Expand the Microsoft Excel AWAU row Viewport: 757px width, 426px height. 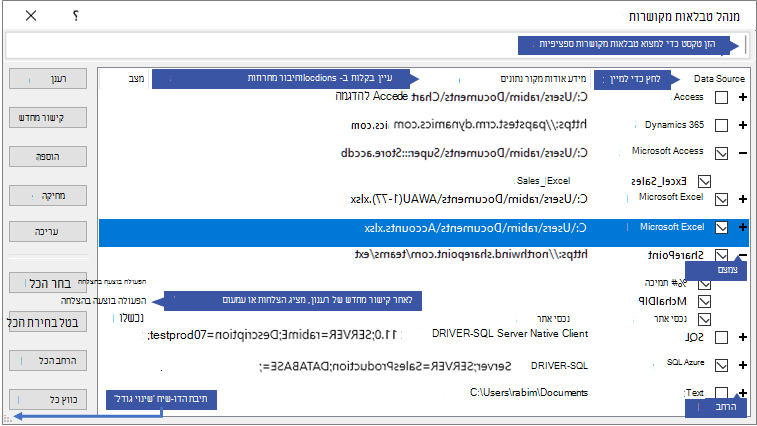[x=743, y=199]
